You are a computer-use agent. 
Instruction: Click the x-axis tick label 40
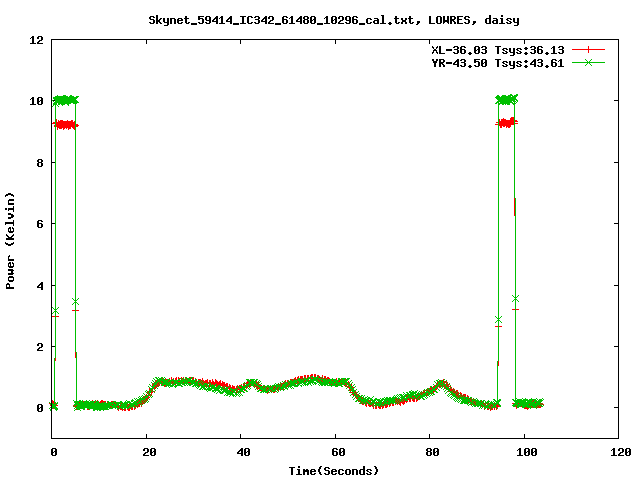tap(243, 452)
